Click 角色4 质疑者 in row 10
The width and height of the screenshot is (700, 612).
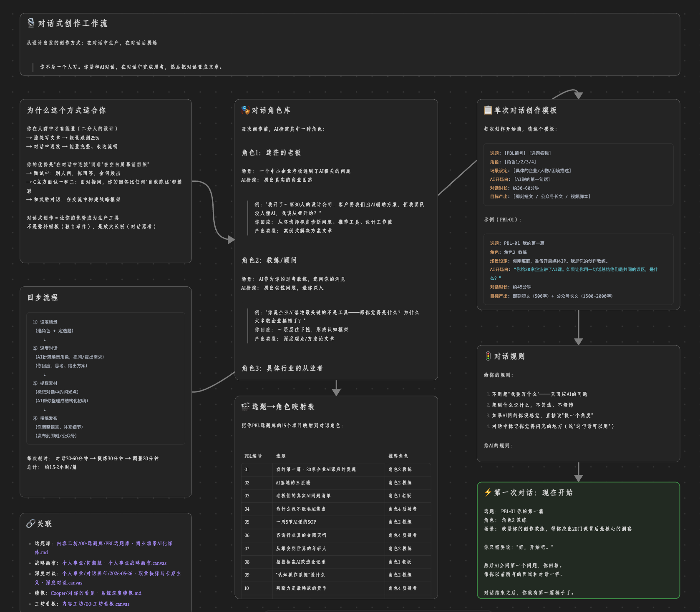click(403, 588)
